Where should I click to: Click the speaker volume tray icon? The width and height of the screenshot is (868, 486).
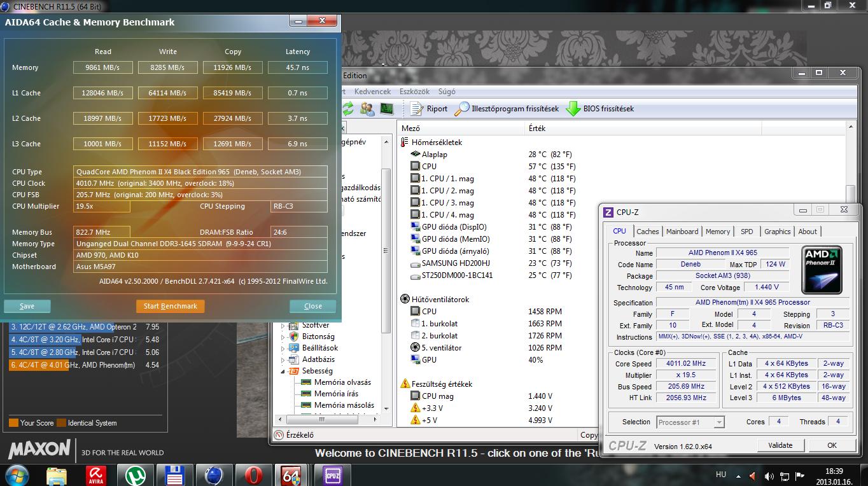coord(769,476)
